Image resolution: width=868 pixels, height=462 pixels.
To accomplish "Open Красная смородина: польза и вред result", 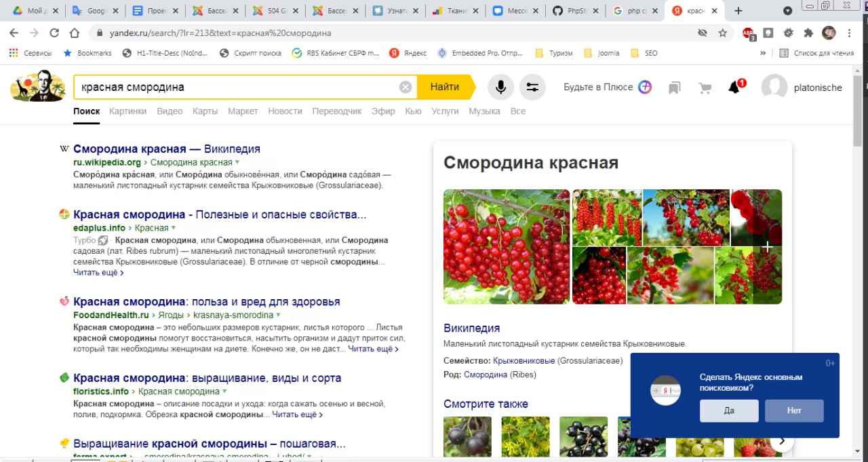I will (x=207, y=302).
